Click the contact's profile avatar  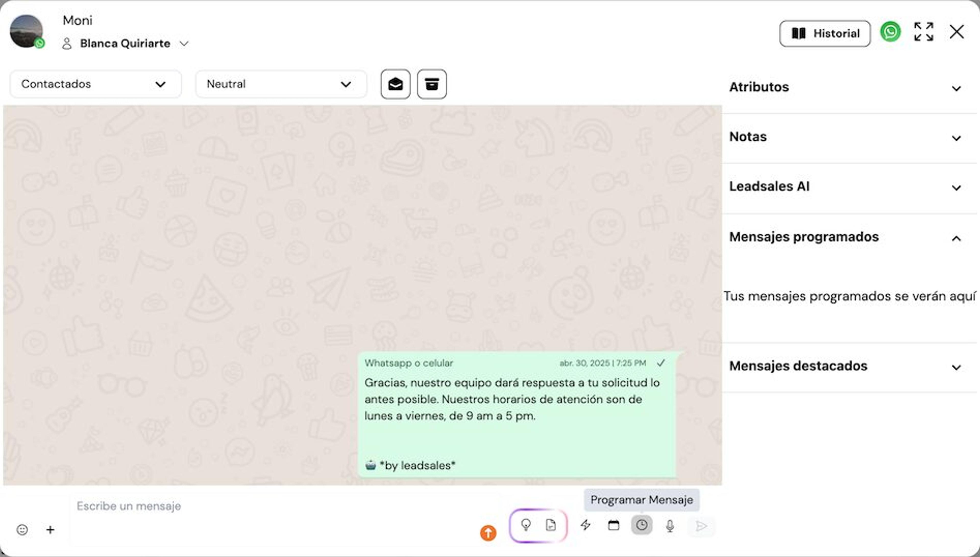coord(26,31)
